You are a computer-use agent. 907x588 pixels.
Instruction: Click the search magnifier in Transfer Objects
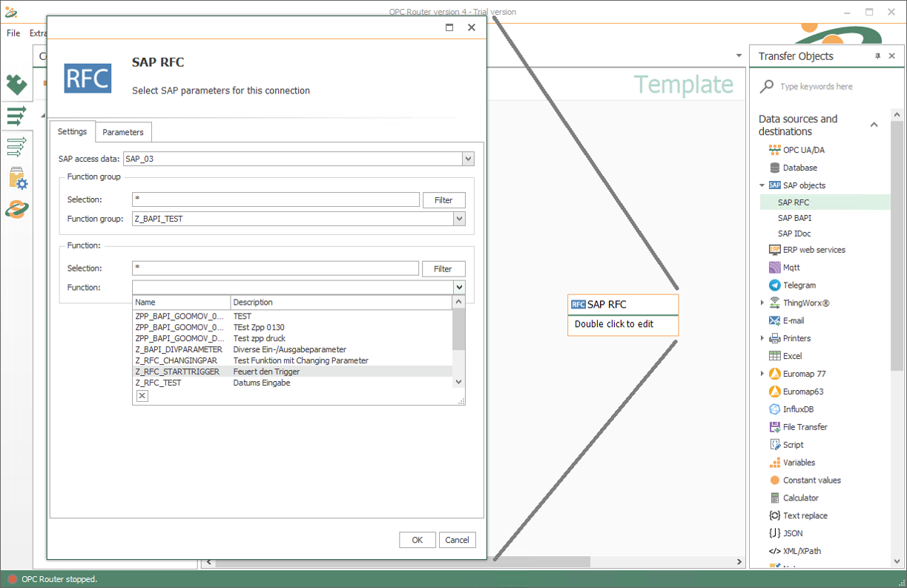tap(768, 87)
